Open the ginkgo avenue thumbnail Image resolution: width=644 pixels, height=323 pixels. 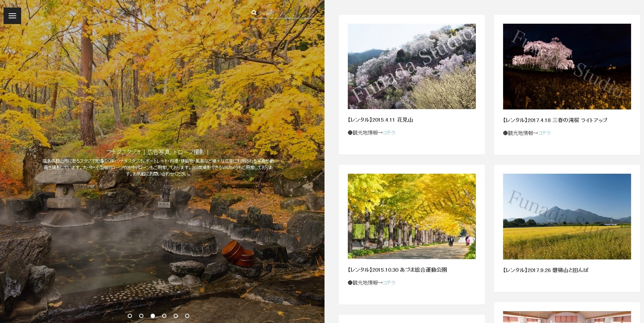pyautogui.click(x=412, y=216)
